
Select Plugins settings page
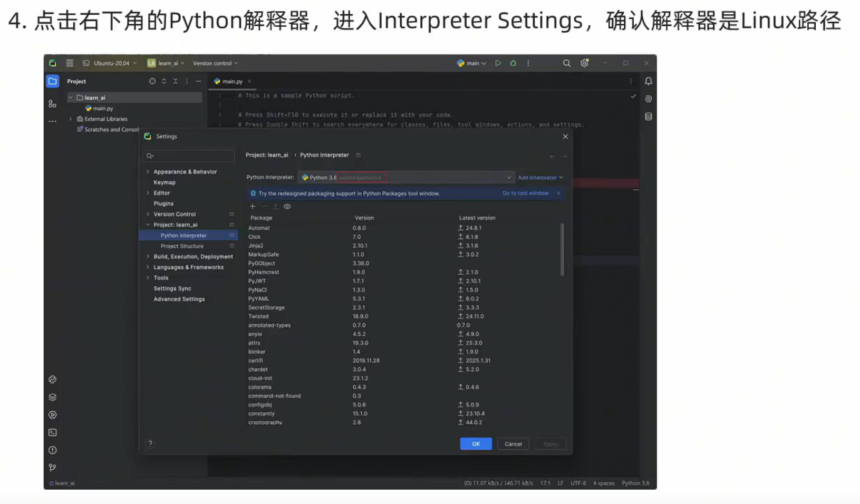click(x=163, y=203)
